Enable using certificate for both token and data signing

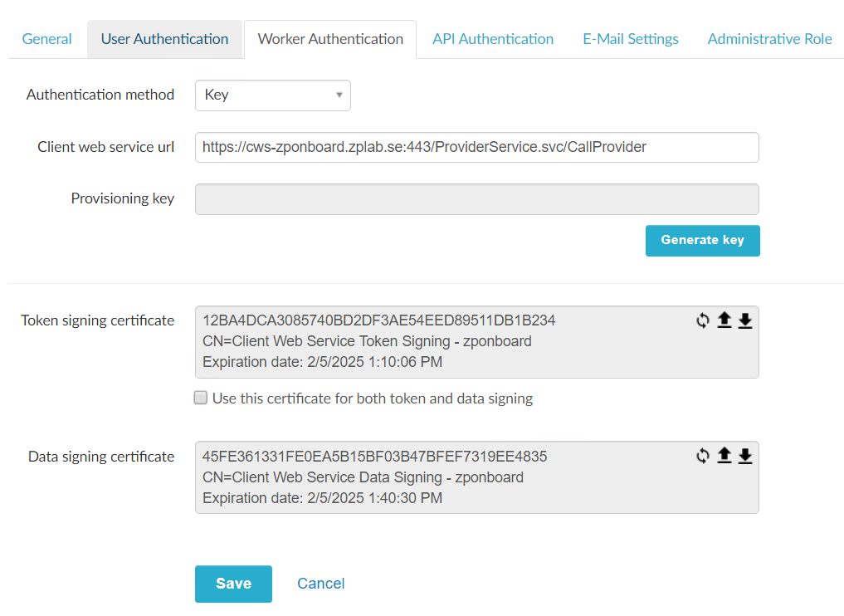pos(201,398)
